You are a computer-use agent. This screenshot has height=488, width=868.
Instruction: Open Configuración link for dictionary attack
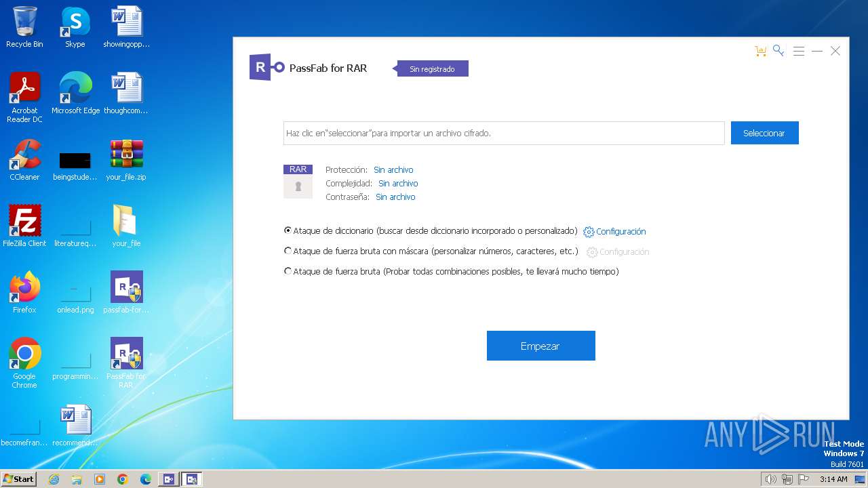point(621,232)
